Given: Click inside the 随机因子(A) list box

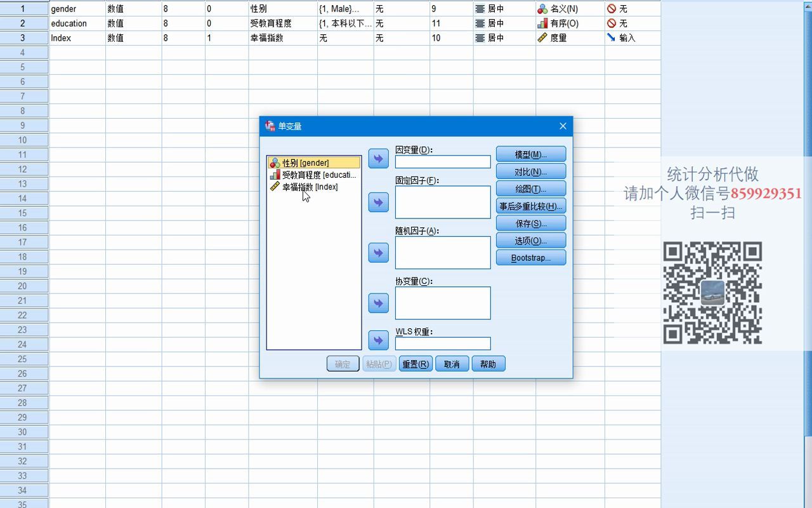Looking at the screenshot, I should 443,253.
